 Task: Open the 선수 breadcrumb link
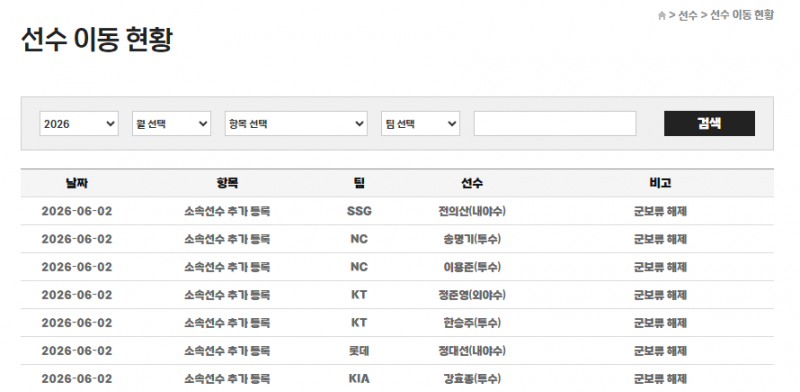tap(688, 15)
